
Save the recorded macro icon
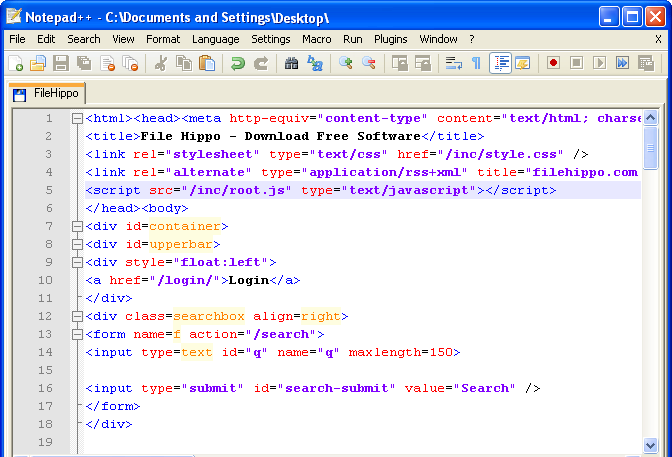(x=645, y=63)
